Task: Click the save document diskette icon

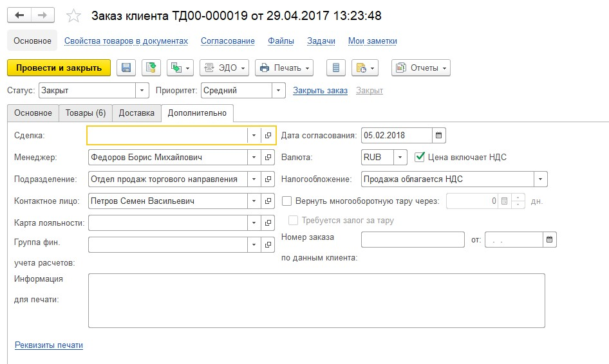Action: click(126, 68)
